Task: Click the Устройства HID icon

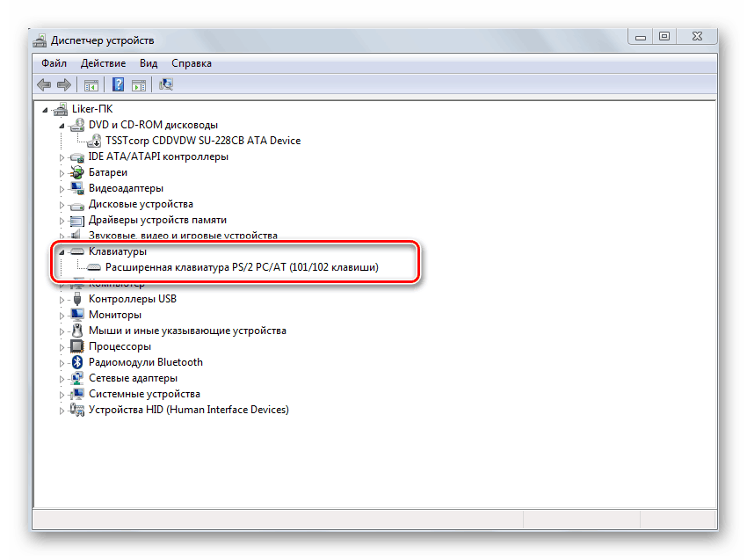Action: [77, 410]
